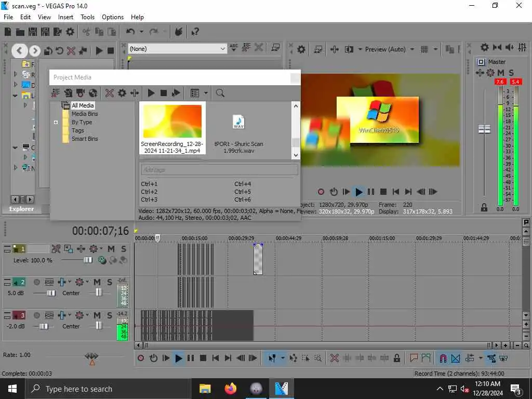Solo audio track 2

point(110,282)
